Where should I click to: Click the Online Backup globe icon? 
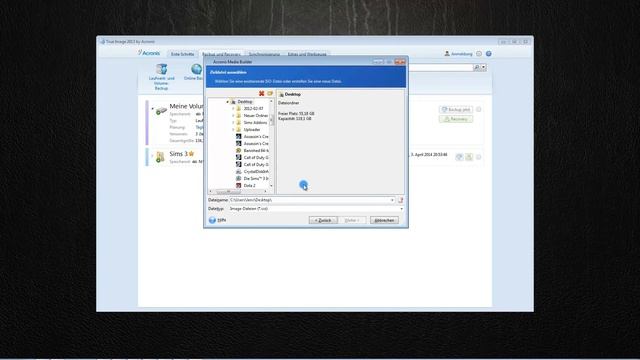197,69
